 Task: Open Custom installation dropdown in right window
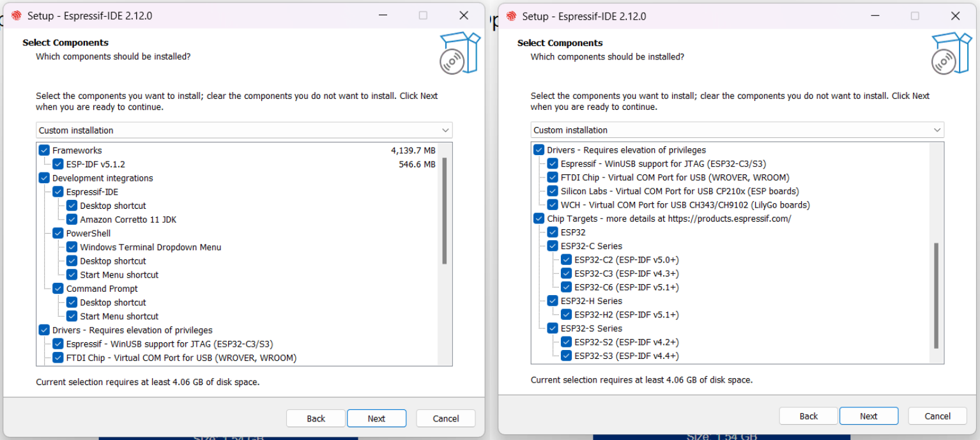[x=737, y=130]
